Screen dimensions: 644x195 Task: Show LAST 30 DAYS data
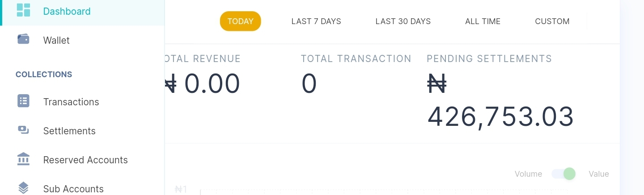[403, 21]
